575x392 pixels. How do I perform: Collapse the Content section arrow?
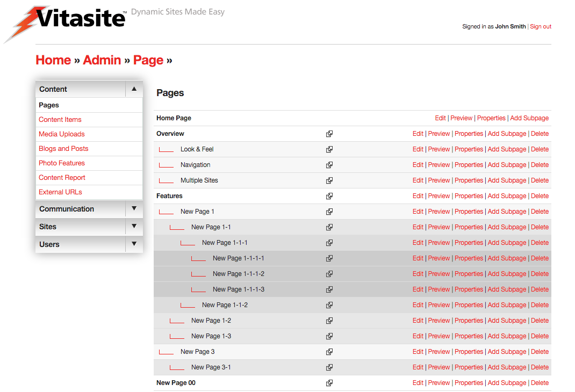pyautogui.click(x=134, y=89)
